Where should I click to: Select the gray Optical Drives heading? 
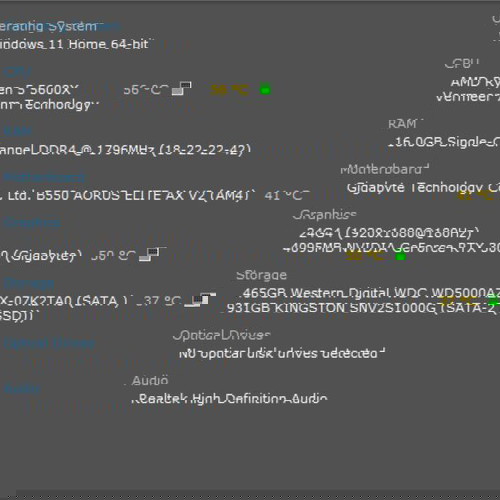[x=222, y=335]
